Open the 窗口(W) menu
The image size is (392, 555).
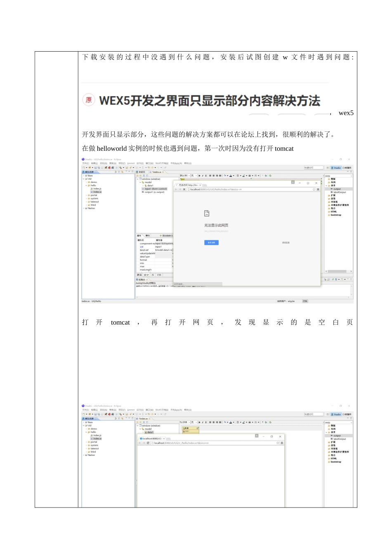tap(148, 163)
